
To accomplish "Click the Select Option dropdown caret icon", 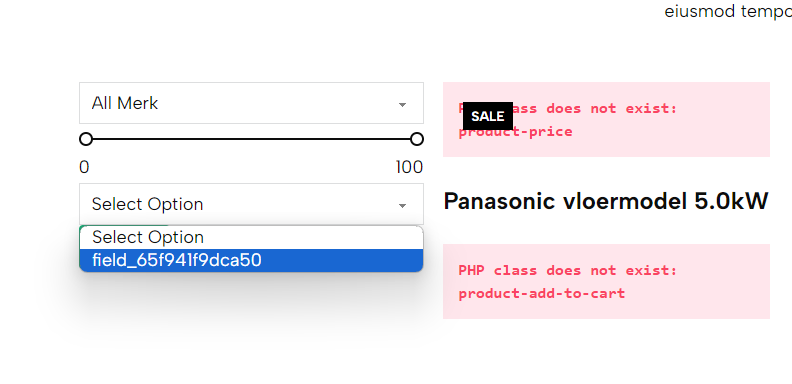I will click(402, 206).
